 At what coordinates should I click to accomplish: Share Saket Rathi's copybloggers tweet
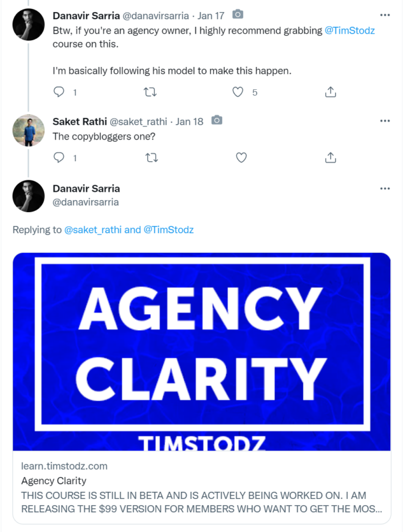point(330,158)
